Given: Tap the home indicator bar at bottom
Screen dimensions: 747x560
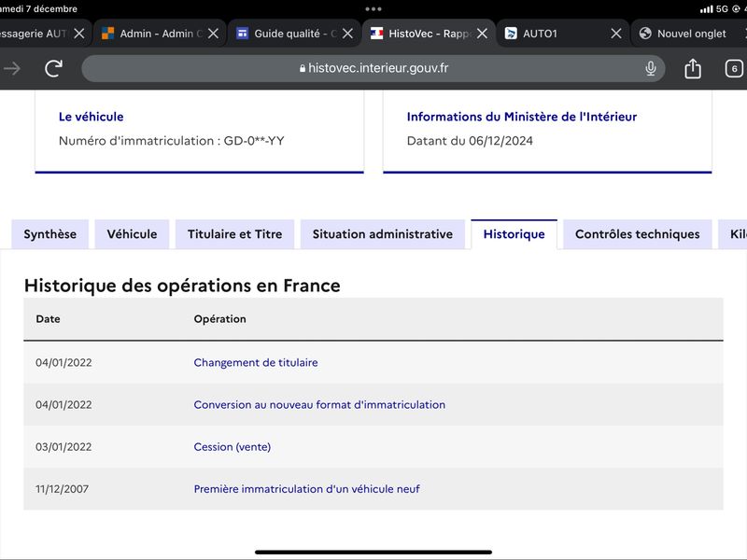Looking at the screenshot, I should 373,553.
